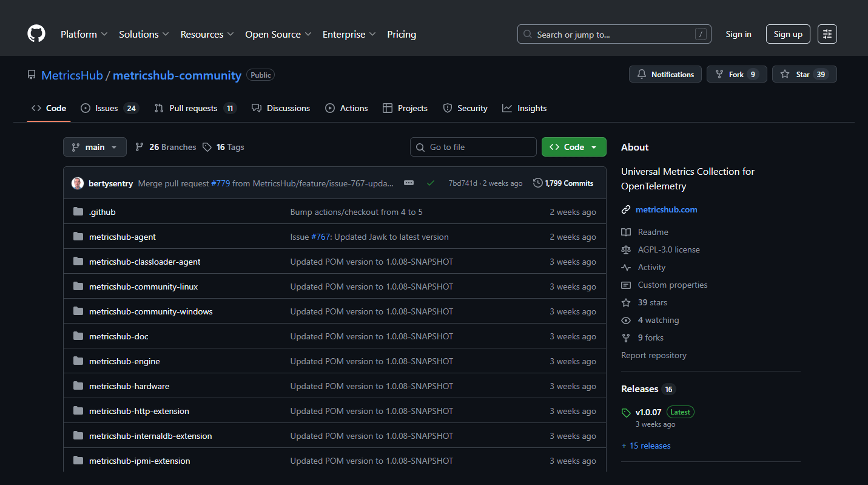Click the Go to file search field
The height and width of the screenshot is (485, 868).
pos(473,147)
